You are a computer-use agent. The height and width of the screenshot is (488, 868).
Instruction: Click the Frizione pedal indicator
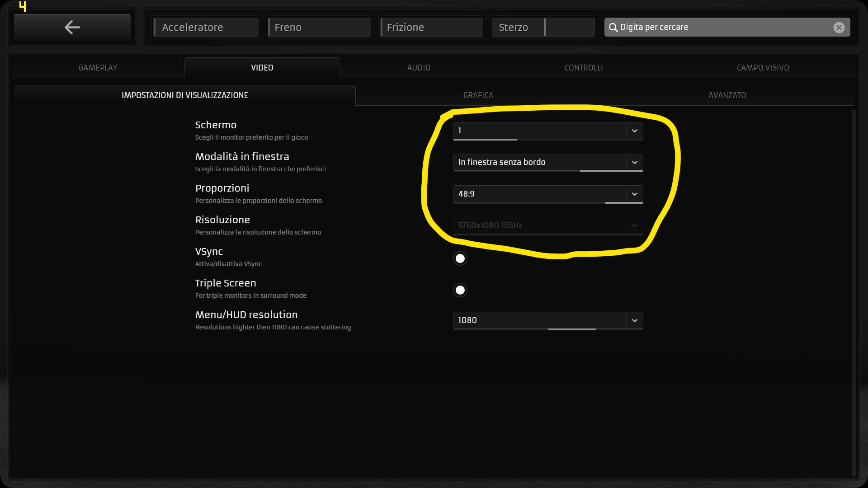pos(431,27)
